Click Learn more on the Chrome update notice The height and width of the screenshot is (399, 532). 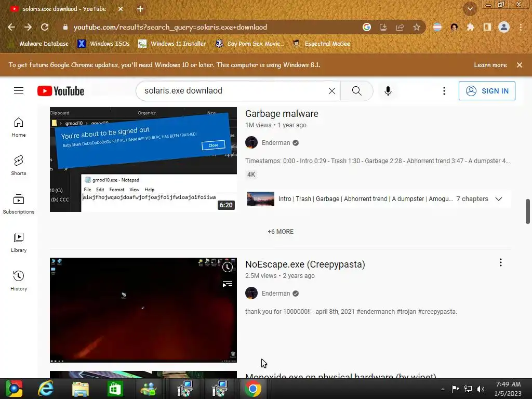[x=490, y=65]
